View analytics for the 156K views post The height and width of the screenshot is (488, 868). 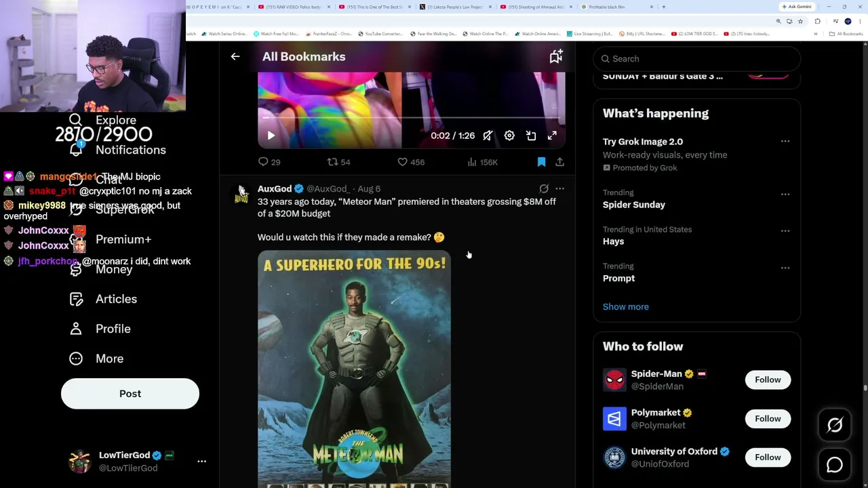coord(482,162)
